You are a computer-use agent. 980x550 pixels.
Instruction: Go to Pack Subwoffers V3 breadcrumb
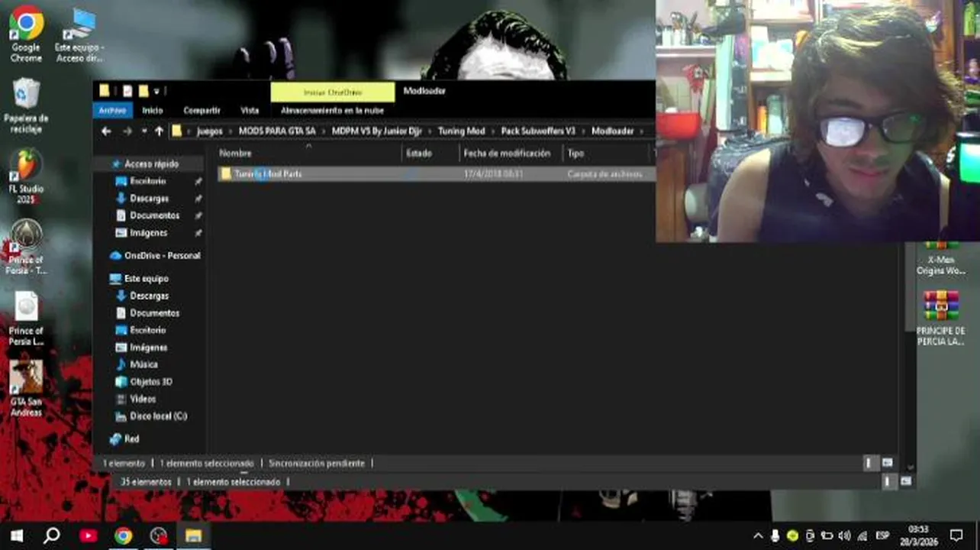[x=538, y=131]
